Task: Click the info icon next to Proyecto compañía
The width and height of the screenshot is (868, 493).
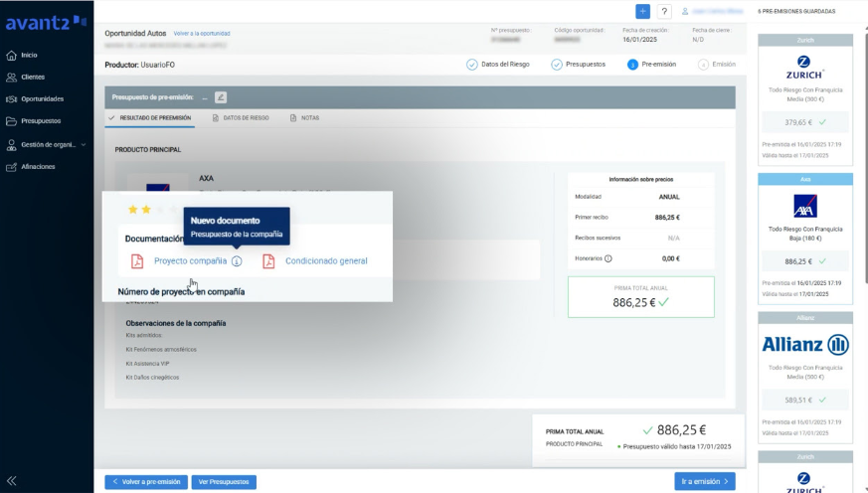Action: tap(237, 261)
